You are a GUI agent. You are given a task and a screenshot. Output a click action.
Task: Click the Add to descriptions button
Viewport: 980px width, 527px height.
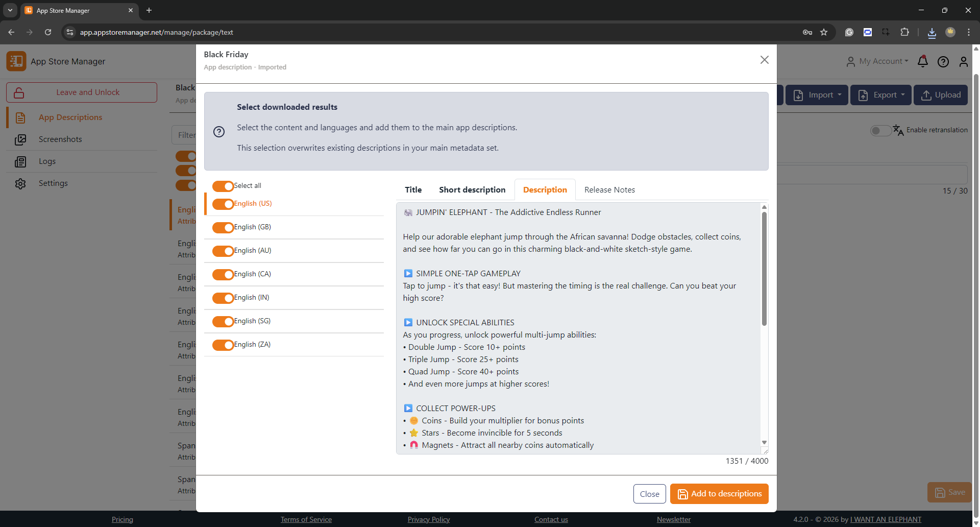(719, 494)
